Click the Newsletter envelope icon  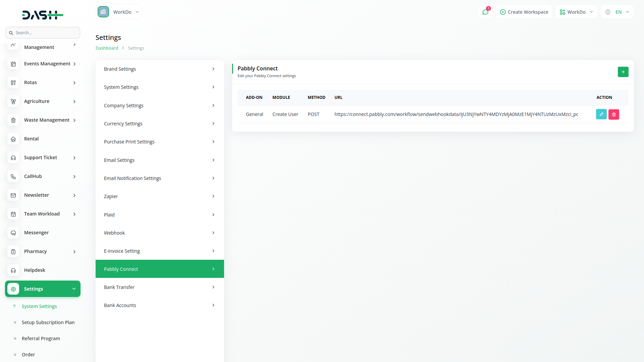[13, 195]
